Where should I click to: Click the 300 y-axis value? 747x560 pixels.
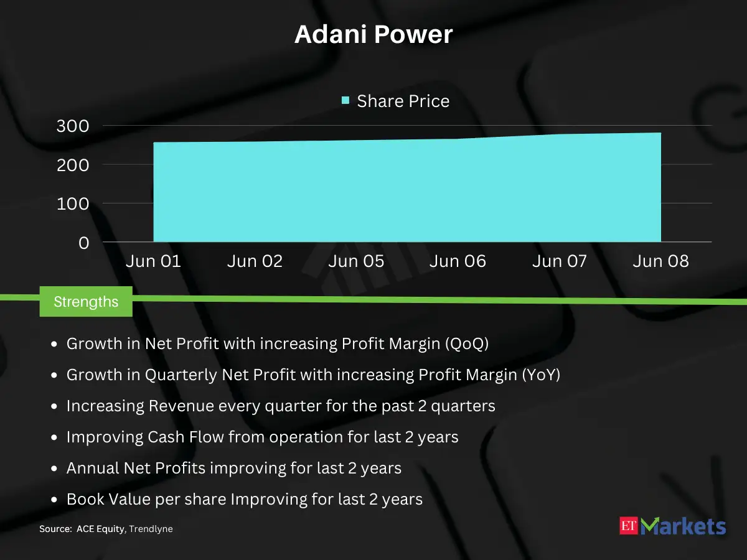click(73, 126)
